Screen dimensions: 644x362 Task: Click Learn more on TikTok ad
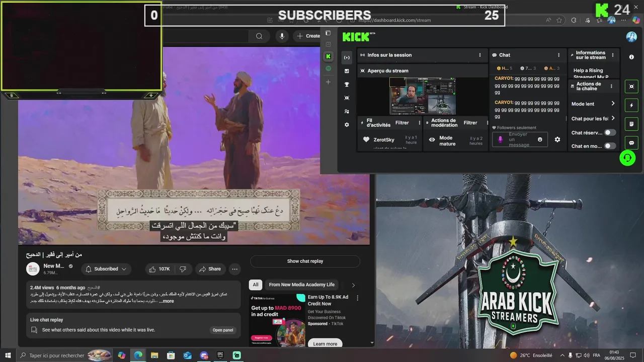click(325, 344)
